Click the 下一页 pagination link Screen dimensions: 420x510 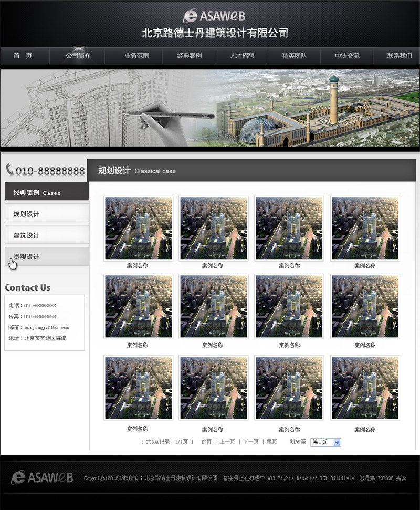point(250,442)
